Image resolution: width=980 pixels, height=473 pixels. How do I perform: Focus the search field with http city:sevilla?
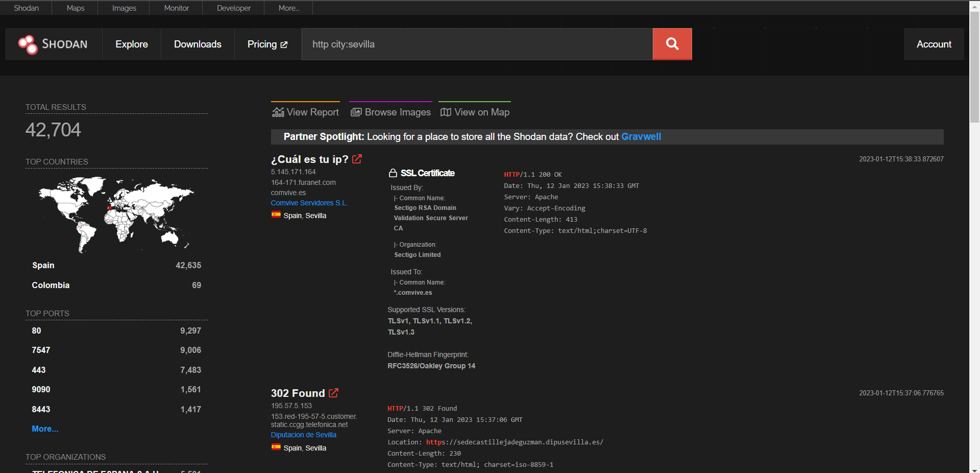[477, 44]
